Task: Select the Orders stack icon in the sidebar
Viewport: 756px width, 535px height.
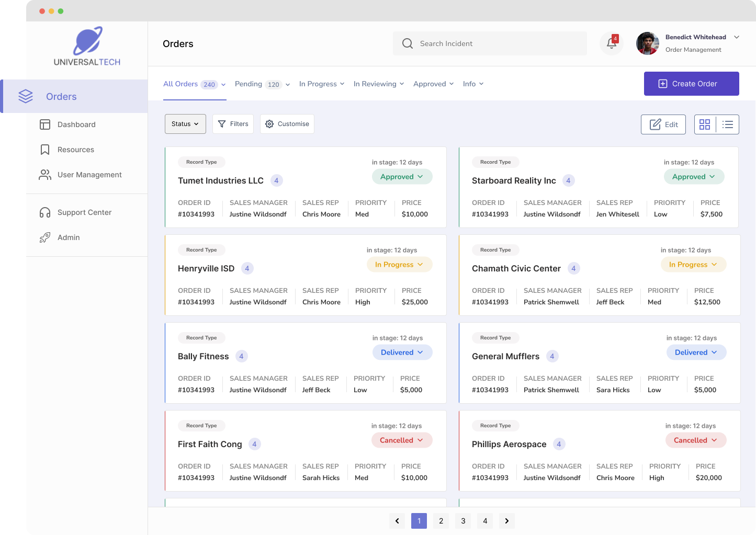Action: (x=26, y=96)
